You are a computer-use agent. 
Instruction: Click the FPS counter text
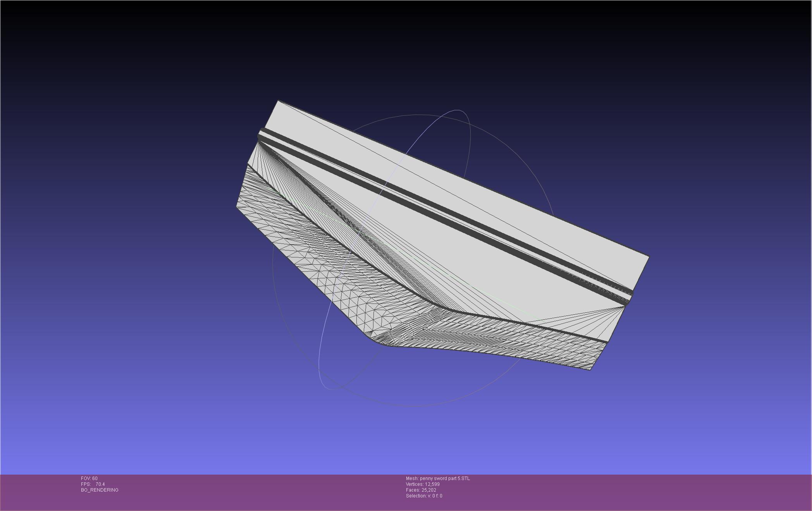pos(93,484)
